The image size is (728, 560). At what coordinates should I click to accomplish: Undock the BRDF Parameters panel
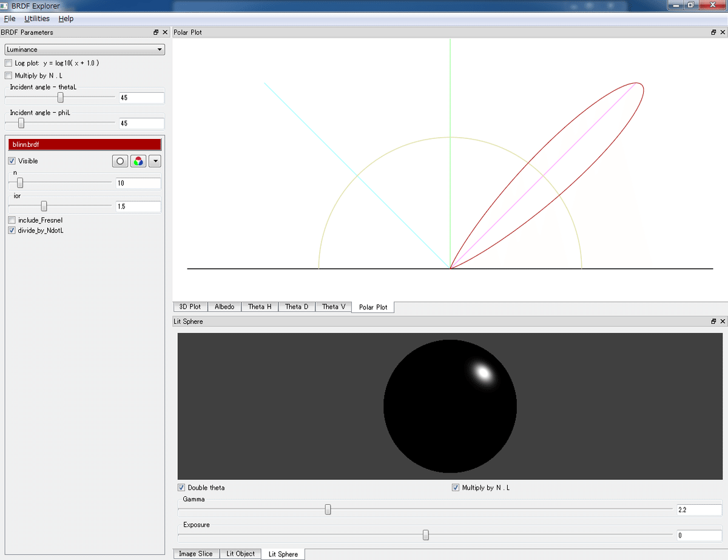(156, 32)
